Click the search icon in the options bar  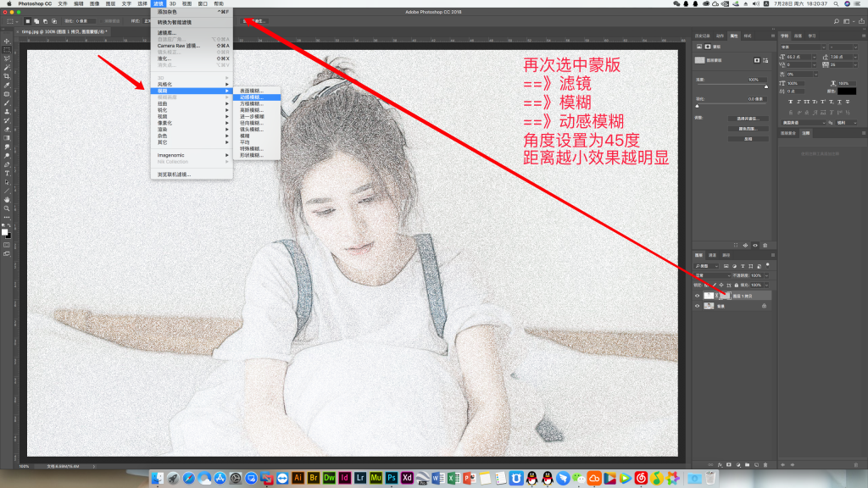click(837, 21)
